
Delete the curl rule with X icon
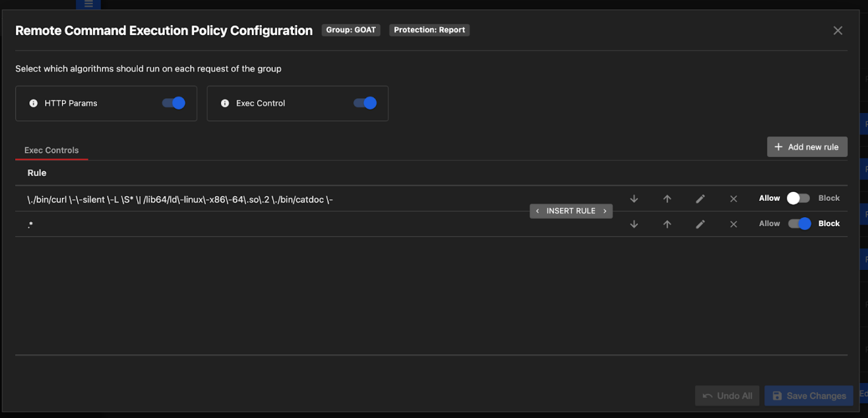point(733,199)
